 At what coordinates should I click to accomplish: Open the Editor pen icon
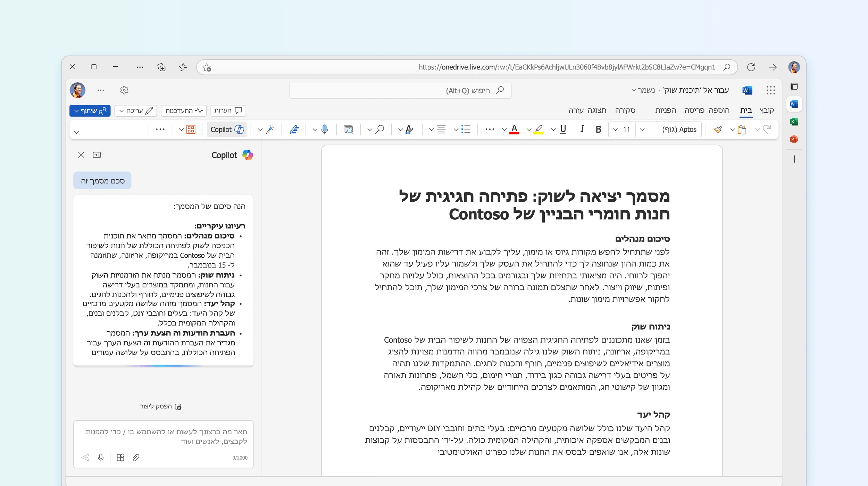[294, 129]
